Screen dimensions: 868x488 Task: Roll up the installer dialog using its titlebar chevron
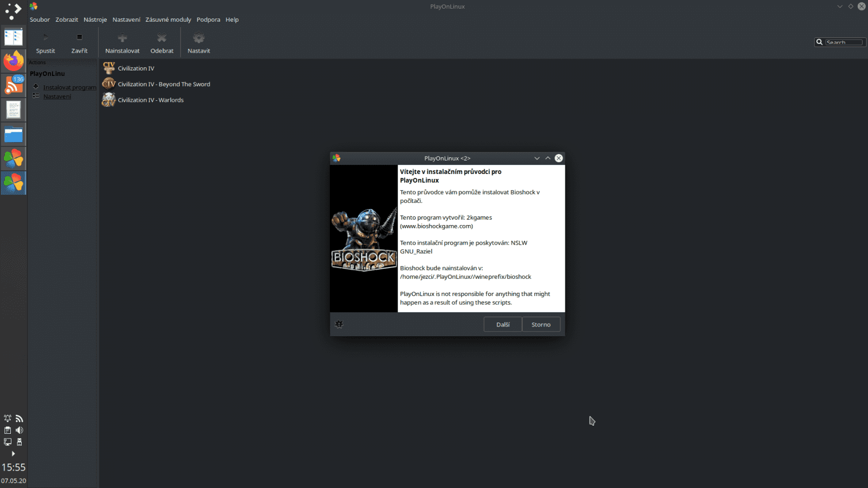tap(547, 158)
